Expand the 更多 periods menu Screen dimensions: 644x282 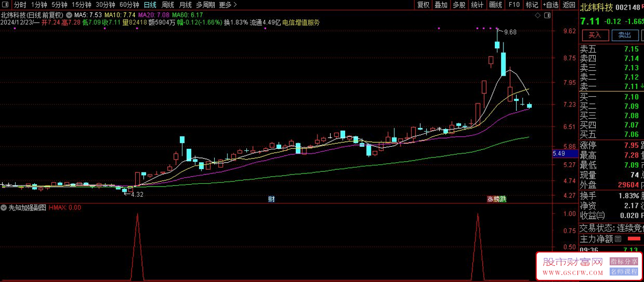[228, 5]
